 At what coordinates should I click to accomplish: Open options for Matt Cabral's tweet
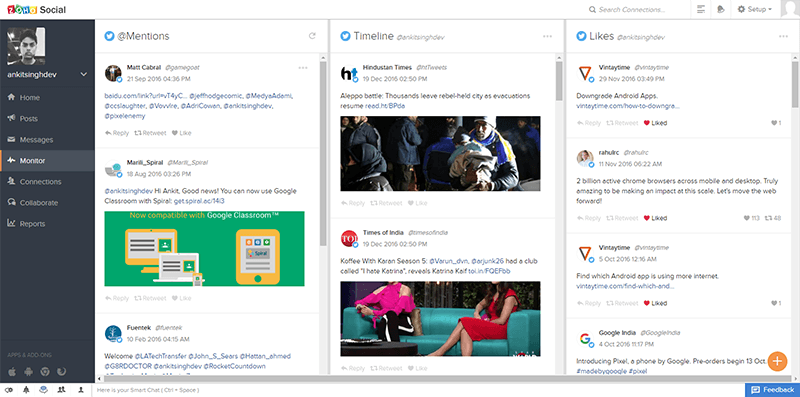coord(303,67)
